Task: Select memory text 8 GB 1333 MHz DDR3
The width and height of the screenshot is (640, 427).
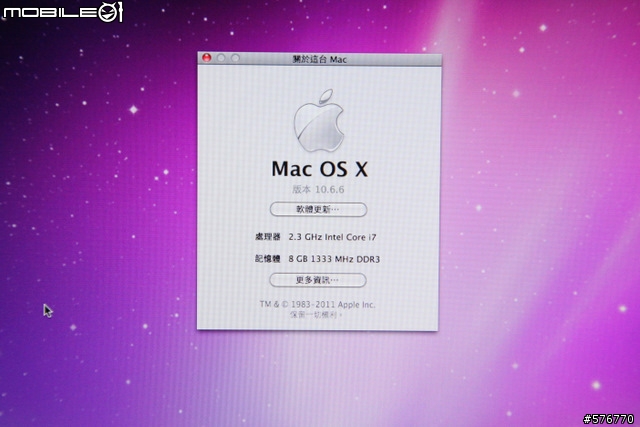Action: tap(334, 259)
